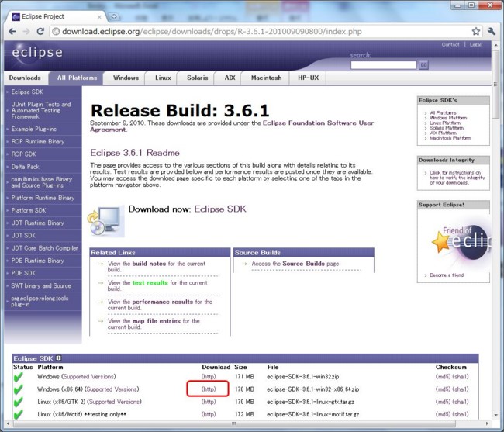Open Eclipse Foundation Software User Agreement
This screenshot has width=504, height=432.
(232, 126)
